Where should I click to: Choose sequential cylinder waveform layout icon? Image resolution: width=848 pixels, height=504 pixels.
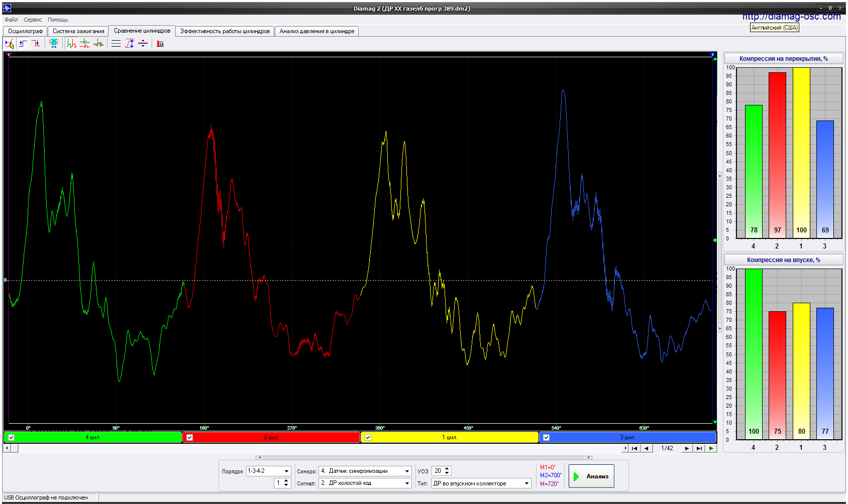[x=71, y=44]
